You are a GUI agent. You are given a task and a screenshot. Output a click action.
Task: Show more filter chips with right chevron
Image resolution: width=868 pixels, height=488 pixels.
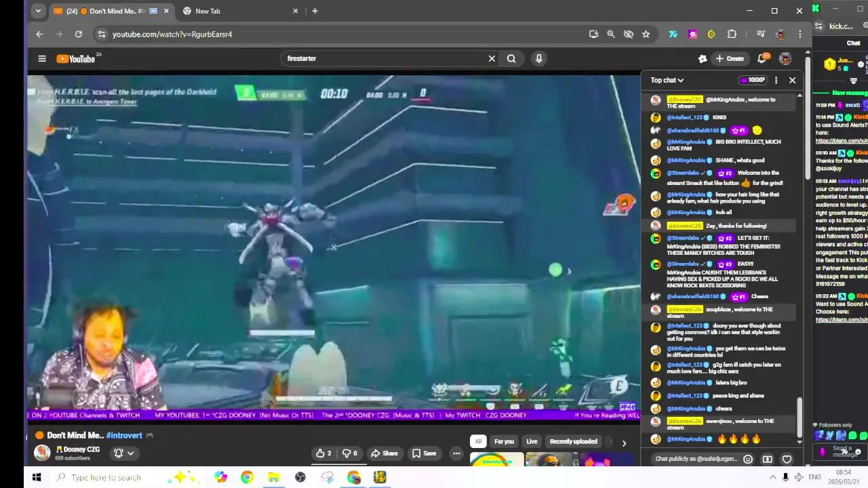pos(624,443)
